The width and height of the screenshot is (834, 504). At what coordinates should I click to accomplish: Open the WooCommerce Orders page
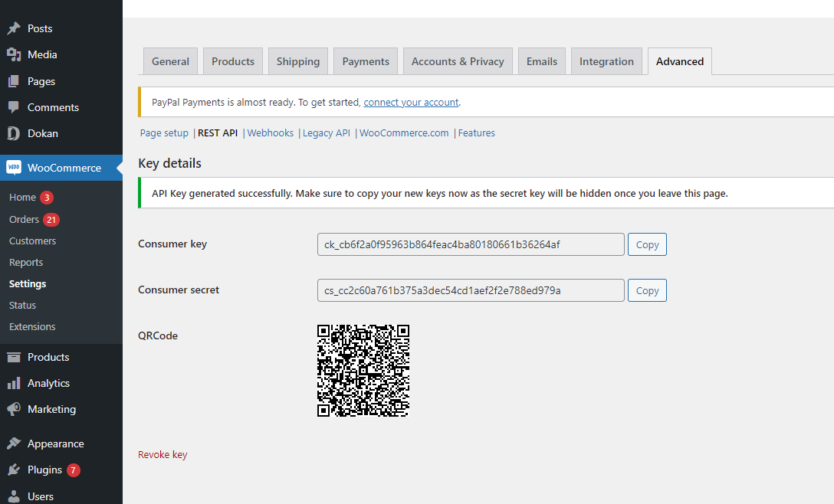click(24, 220)
